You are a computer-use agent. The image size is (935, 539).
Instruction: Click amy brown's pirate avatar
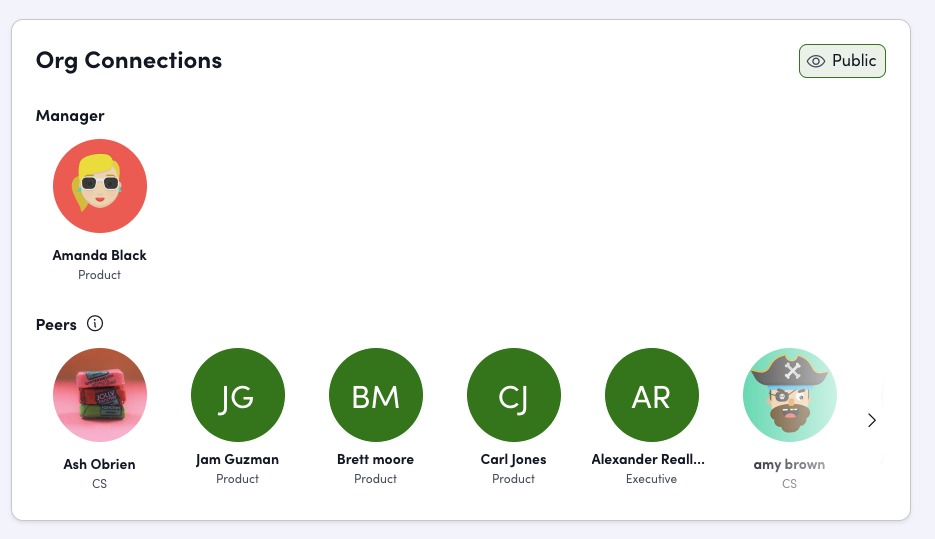(790, 395)
